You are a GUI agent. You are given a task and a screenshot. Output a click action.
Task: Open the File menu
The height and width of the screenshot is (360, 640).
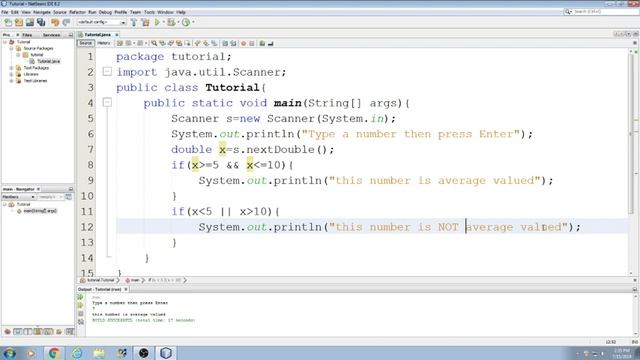pyautogui.click(x=4, y=12)
